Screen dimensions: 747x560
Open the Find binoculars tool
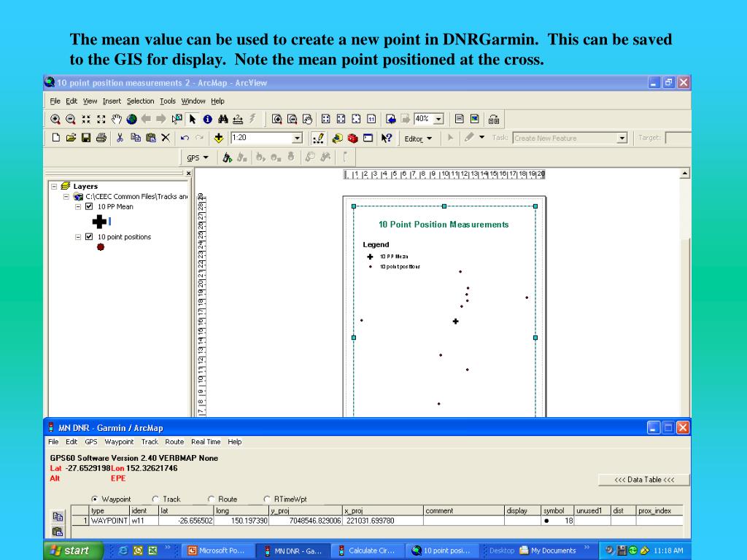click(222, 119)
